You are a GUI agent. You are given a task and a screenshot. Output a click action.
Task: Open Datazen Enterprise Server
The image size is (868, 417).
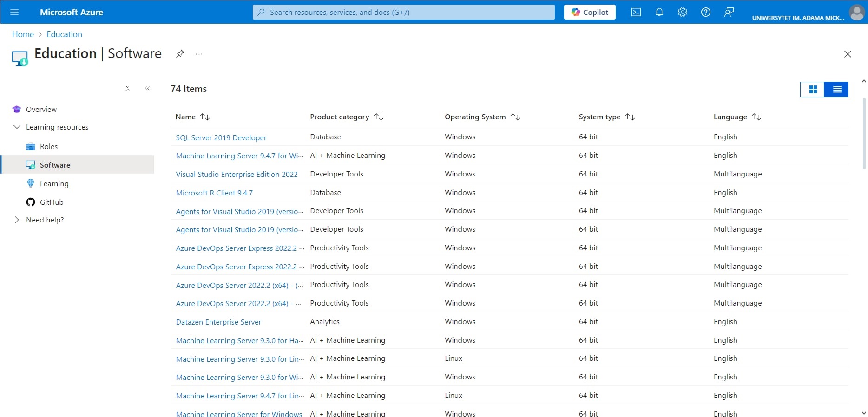(x=218, y=322)
